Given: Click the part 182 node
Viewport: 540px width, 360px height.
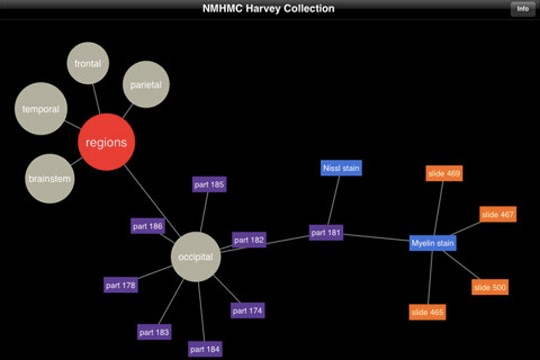Looking at the screenshot, I should pyautogui.click(x=249, y=240).
